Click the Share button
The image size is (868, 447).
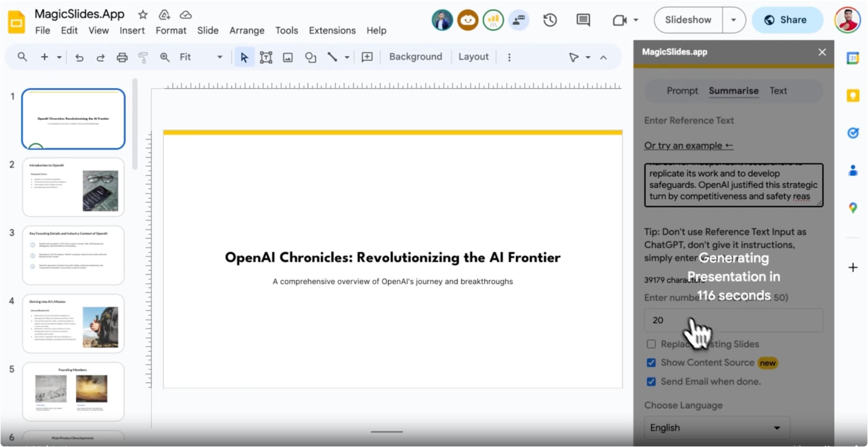tap(787, 20)
